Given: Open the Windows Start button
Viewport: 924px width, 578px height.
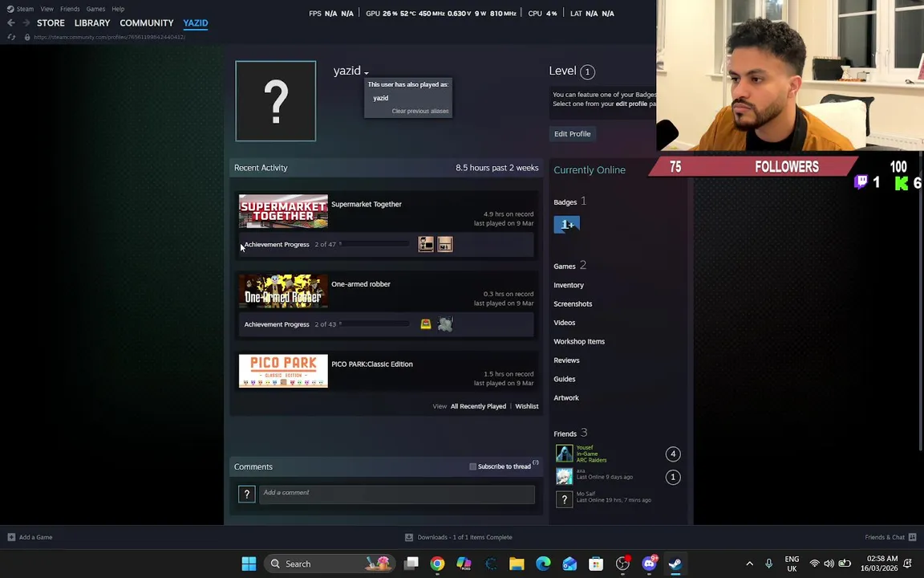Looking at the screenshot, I should tap(249, 564).
